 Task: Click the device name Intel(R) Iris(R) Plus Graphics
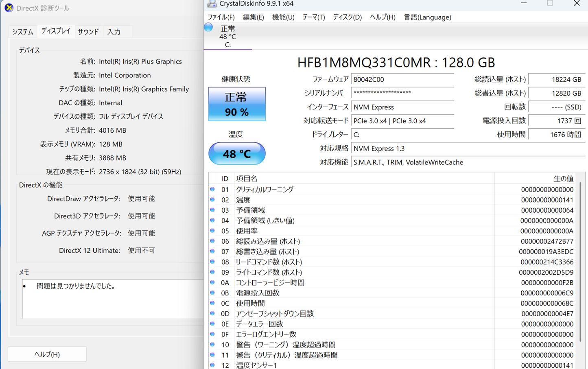pyautogui.click(x=140, y=61)
